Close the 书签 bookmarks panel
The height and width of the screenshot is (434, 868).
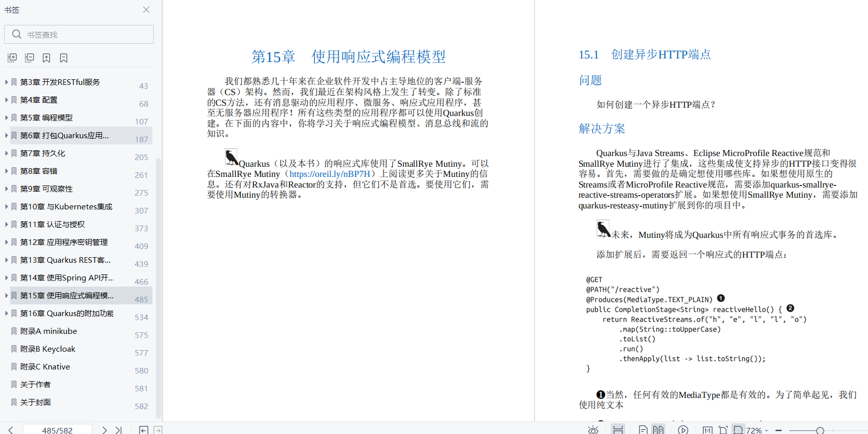point(146,10)
